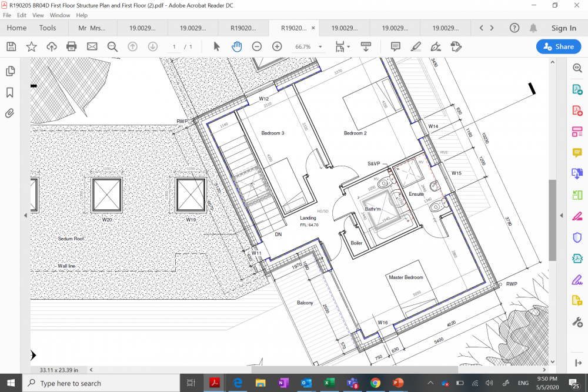Select the Highlight text tool
Viewport: 588px width, 392px height.
[x=416, y=46]
